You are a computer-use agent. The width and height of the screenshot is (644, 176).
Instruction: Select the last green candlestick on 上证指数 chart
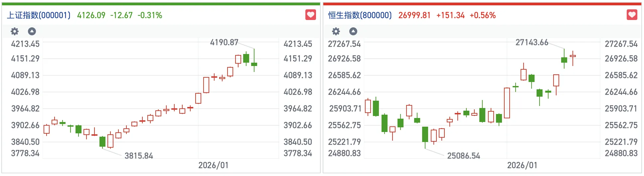coord(254,64)
